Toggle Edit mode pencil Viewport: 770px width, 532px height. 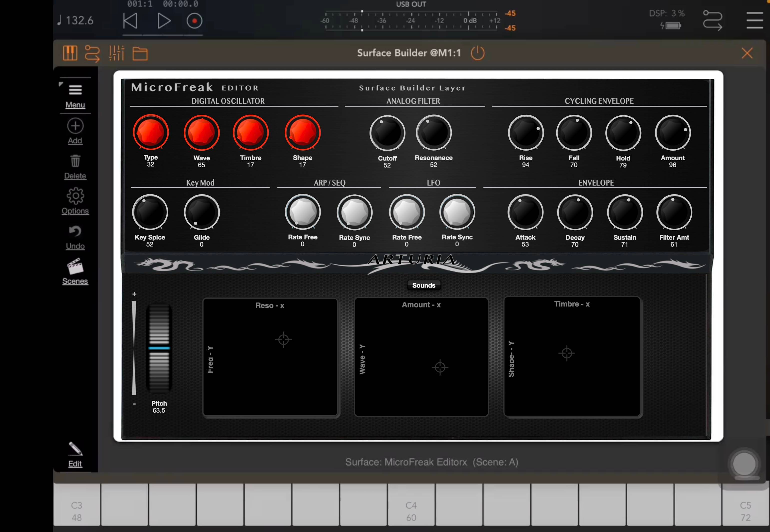pos(75,449)
